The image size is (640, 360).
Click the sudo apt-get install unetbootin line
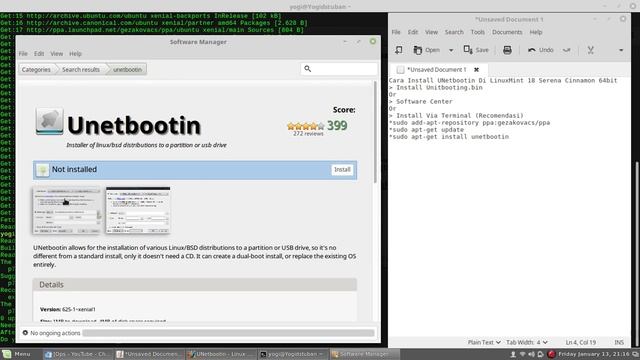tap(449, 137)
